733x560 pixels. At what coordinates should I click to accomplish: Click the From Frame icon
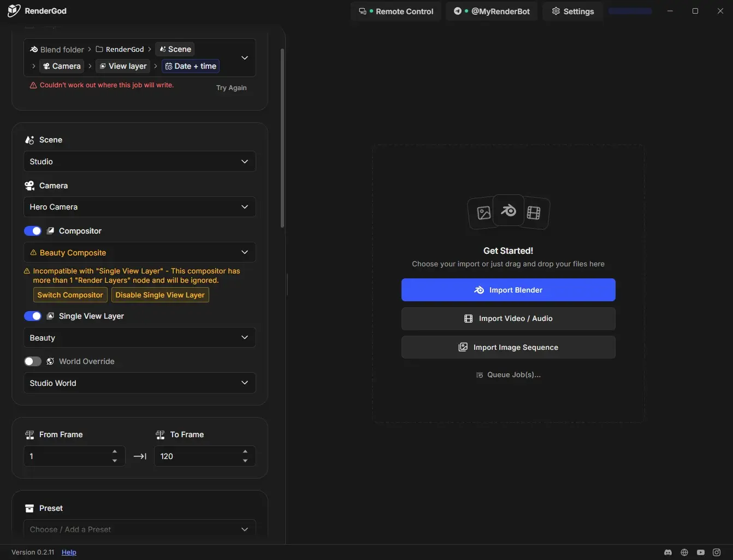[29, 434]
